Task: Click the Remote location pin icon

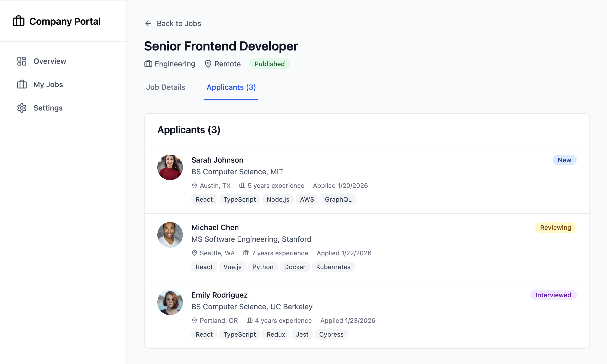Action: coord(208,64)
